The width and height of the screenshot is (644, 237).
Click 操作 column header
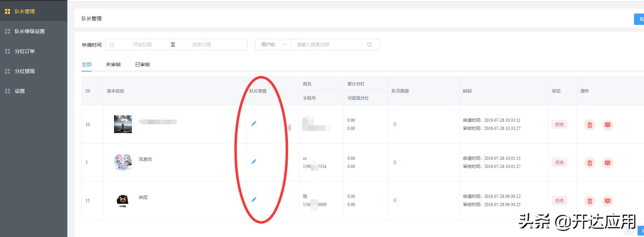point(585,91)
